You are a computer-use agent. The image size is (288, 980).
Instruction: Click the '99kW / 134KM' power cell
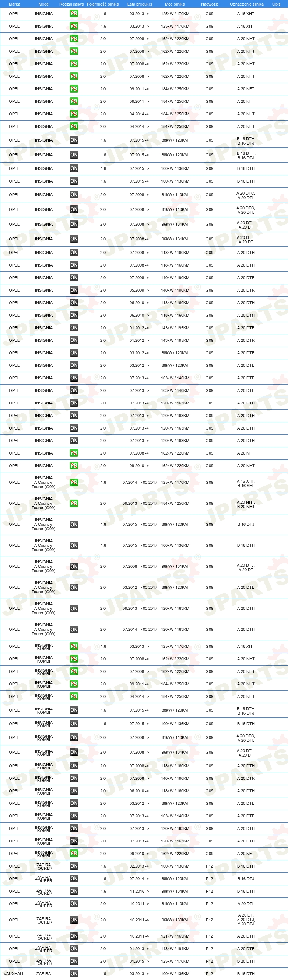pyautogui.click(x=175, y=892)
